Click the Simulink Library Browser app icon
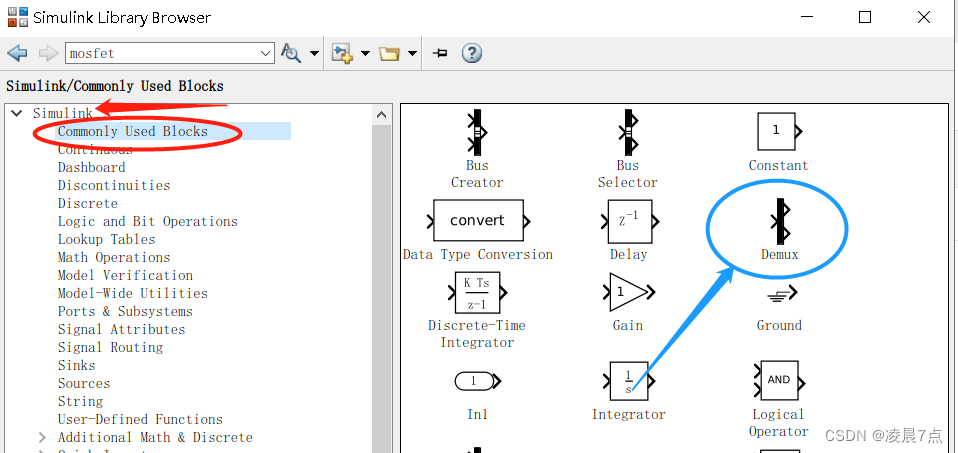The width and height of the screenshot is (958, 453). coord(18,17)
